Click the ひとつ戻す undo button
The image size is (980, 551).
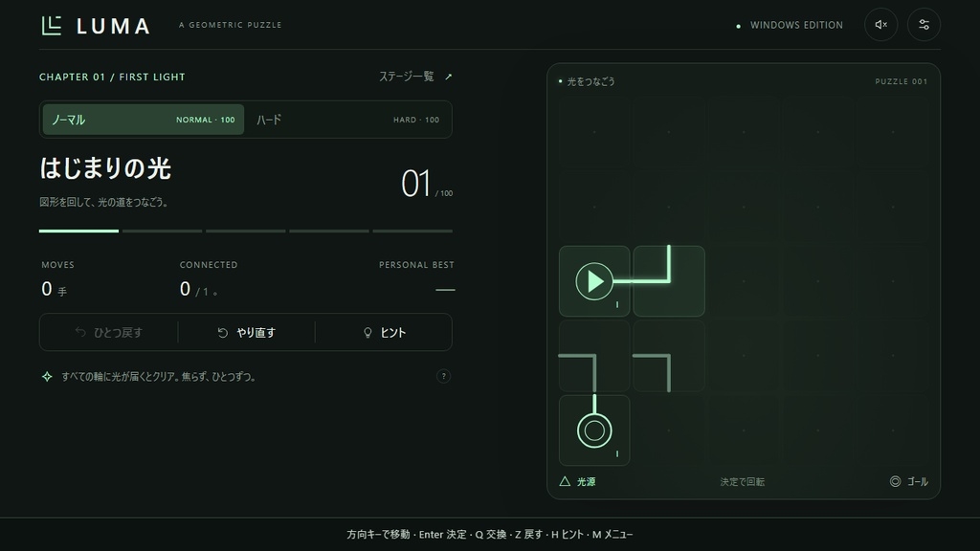tap(109, 332)
